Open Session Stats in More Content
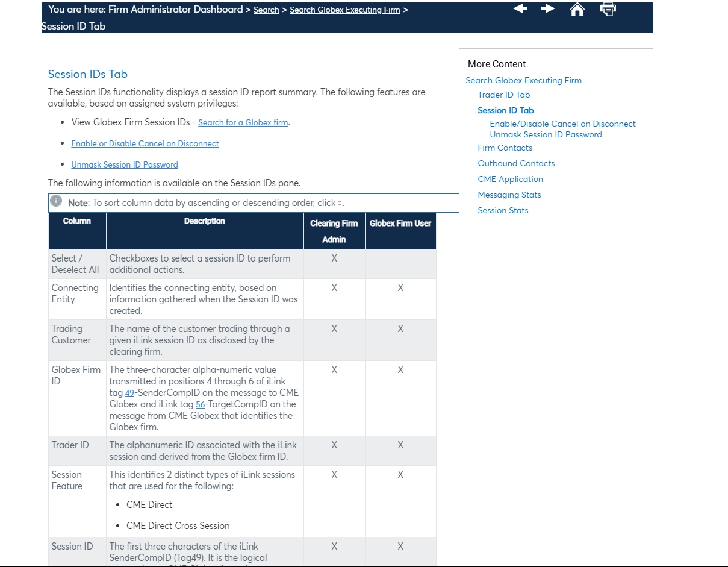Viewport: 728px width, 567px height. [503, 210]
